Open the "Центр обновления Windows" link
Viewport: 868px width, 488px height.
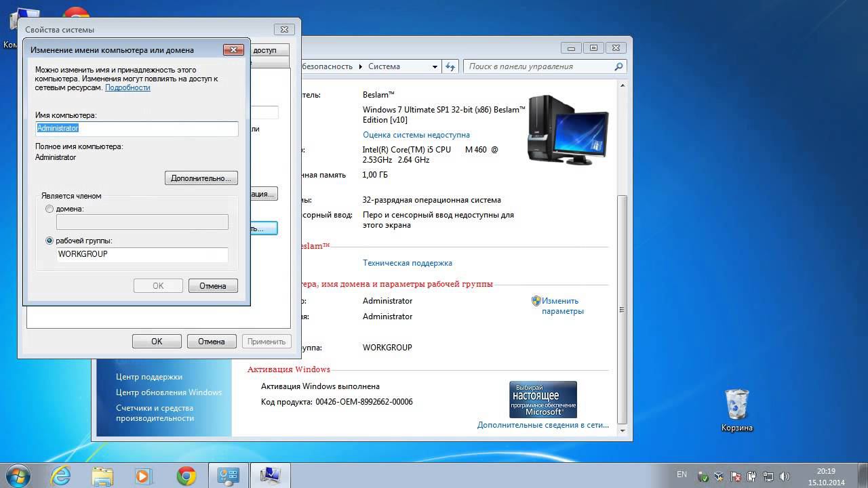click(169, 392)
